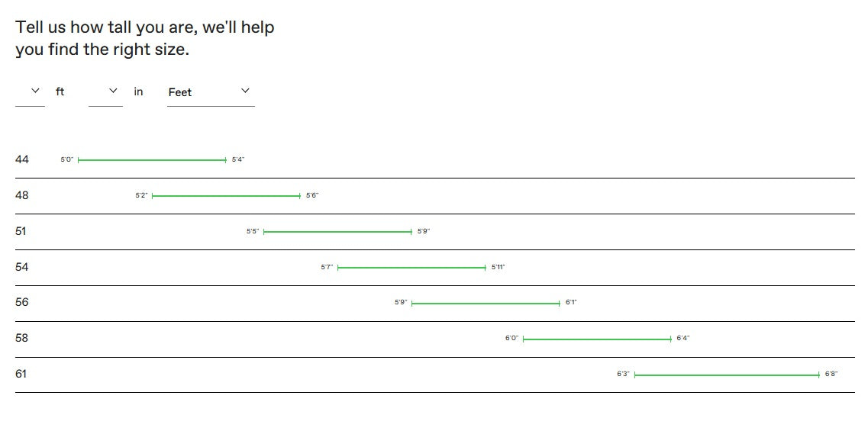The height and width of the screenshot is (447, 868).
Task: Open the inches height dropdown
Action: click(x=106, y=92)
